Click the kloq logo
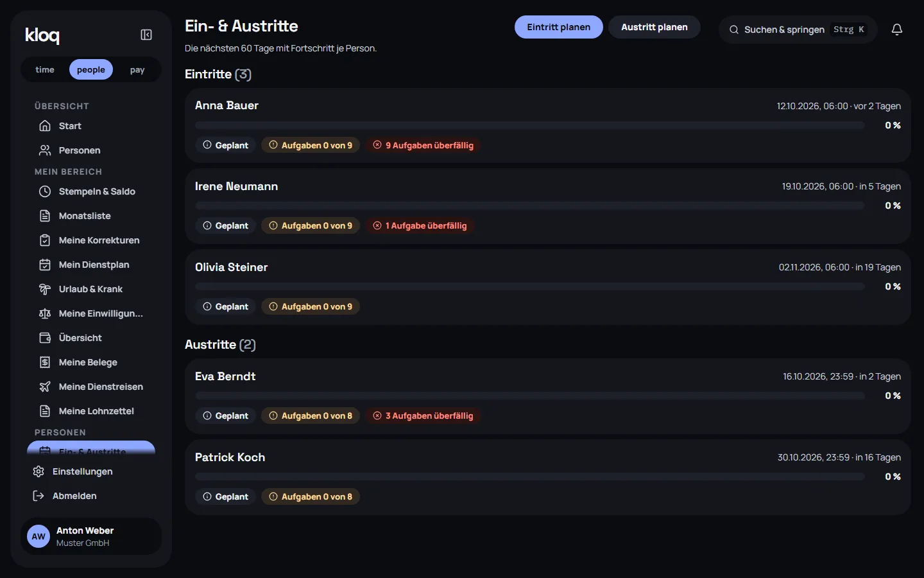924x578 pixels. coord(42,35)
